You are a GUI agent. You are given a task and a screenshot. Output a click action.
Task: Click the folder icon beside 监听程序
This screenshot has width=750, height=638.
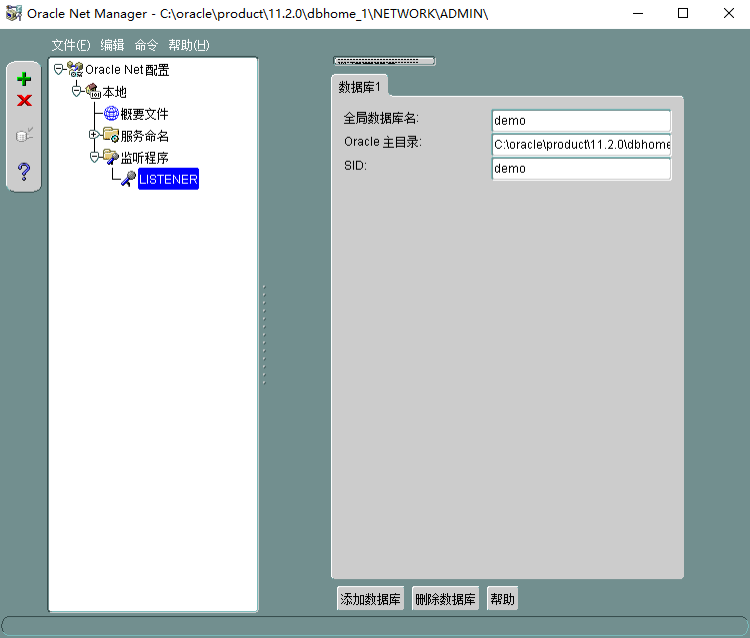(111, 157)
